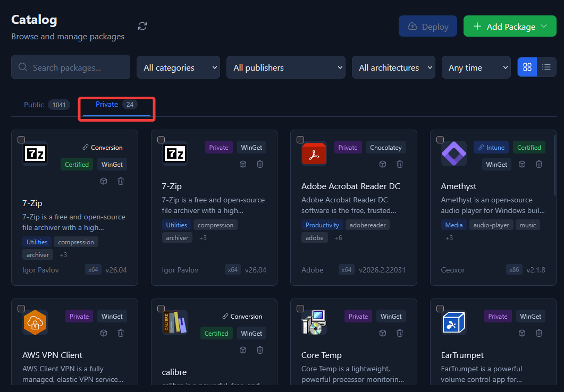Image resolution: width=564 pixels, height=392 pixels.
Task: Select checkbox on 7-Zip Private card
Action: click(x=161, y=139)
